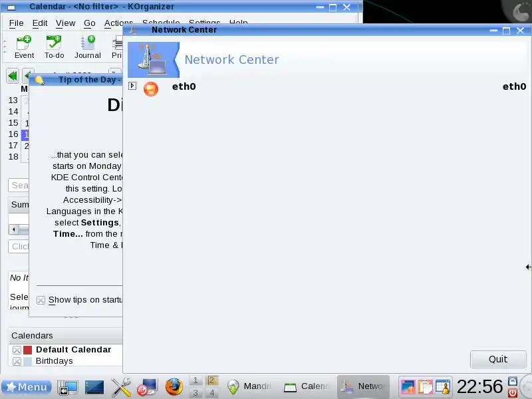Expand the eth0 interface entry
The width and height of the screenshot is (532, 399).
tap(132, 86)
